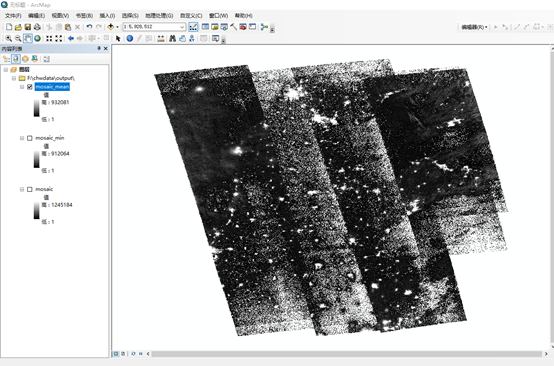Select the Zoom In tool
Viewport: 554px width, 366px height.
point(8,38)
